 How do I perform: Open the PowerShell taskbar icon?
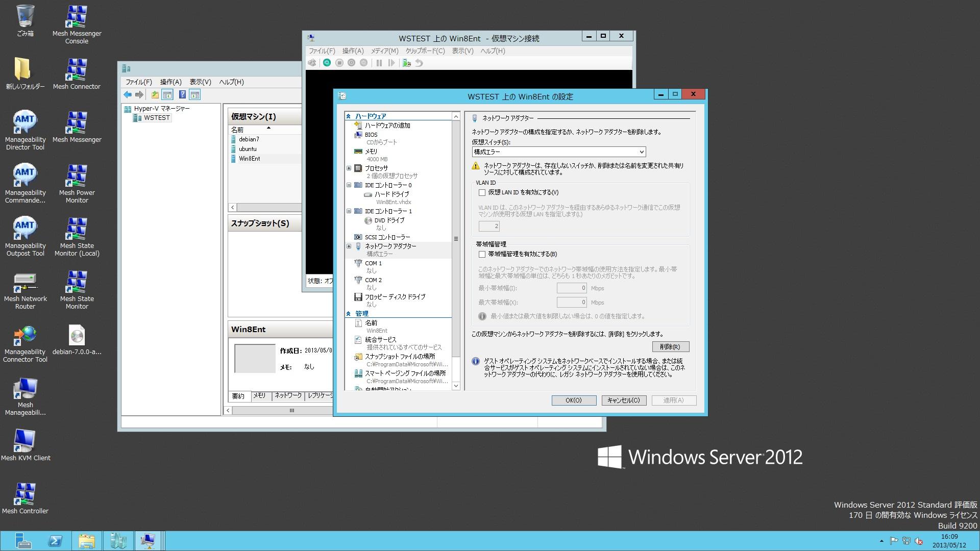click(x=55, y=541)
